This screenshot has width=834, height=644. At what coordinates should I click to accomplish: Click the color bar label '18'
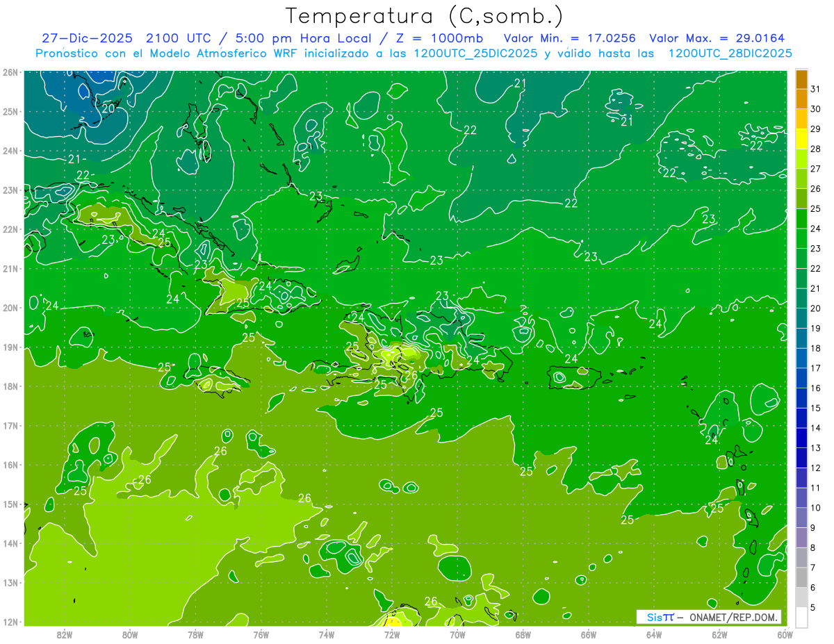click(x=816, y=348)
